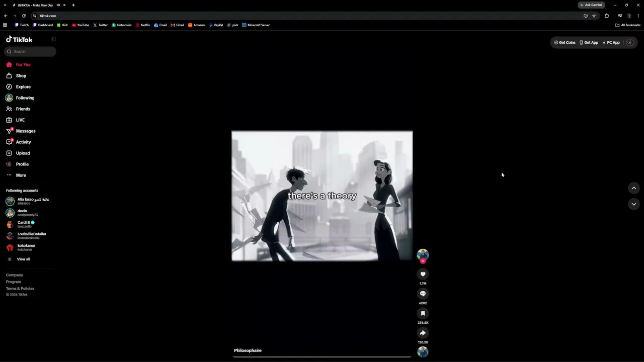Open the video's sound disc
This screenshot has width=644, height=362.
click(x=423, y=352)
